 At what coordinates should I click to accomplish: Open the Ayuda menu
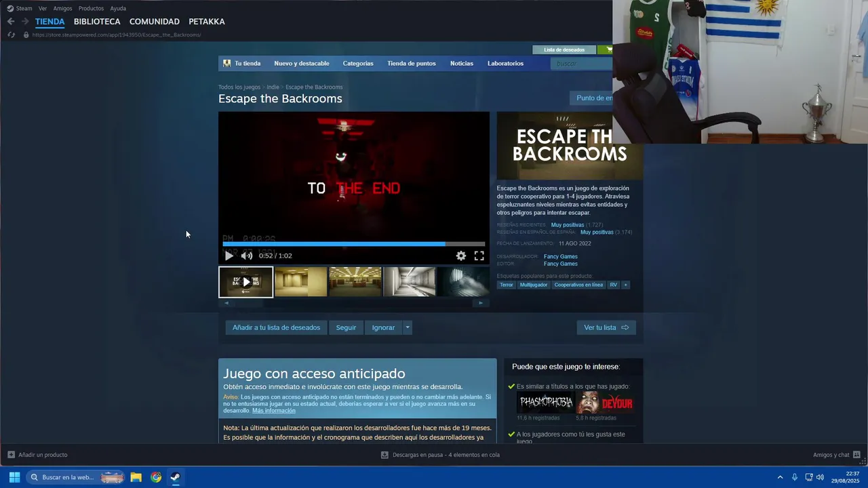(x=118, y=8)
